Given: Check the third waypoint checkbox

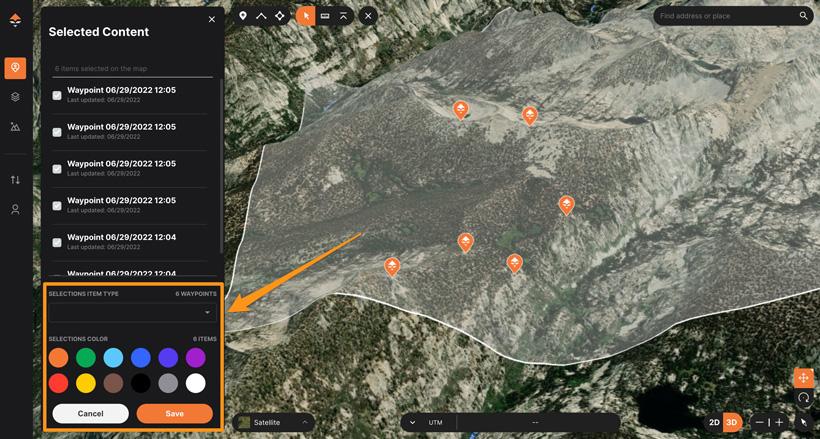Looking at the screenshot, I should (57, 169).
